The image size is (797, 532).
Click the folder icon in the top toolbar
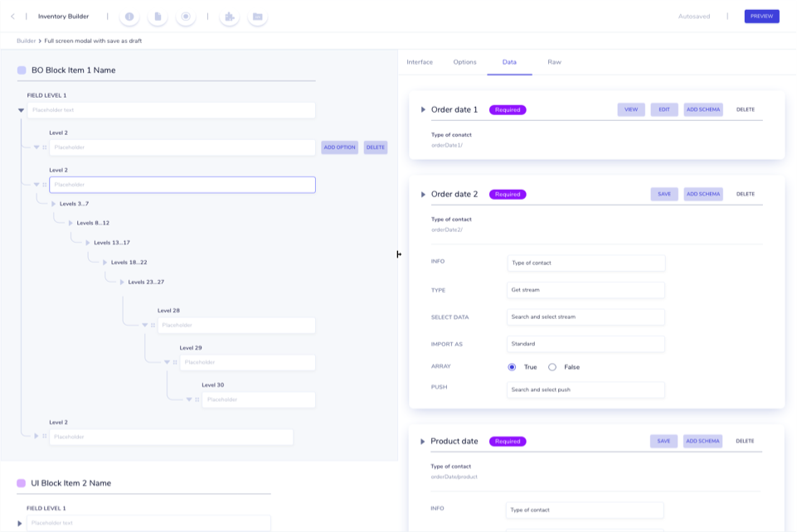(258, 17)
